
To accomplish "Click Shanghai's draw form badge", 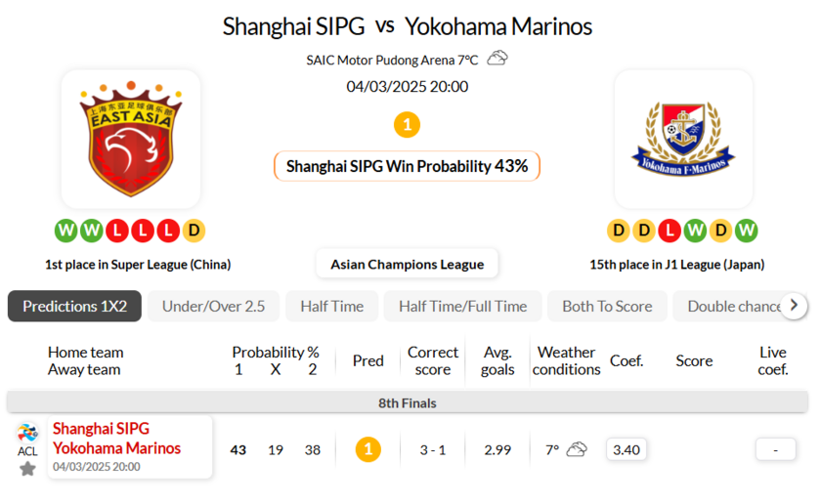I will click(194, 231).
